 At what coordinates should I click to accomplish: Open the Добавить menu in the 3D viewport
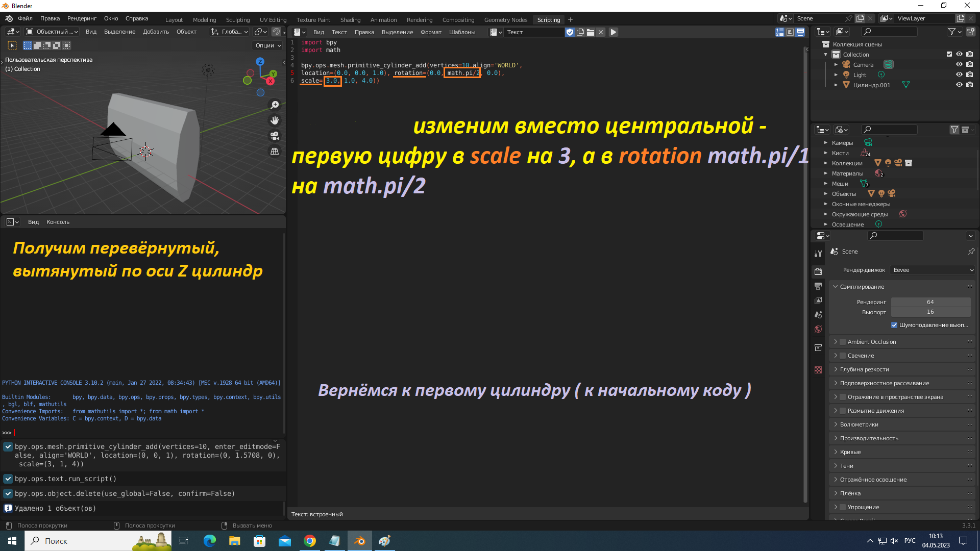coord(156,32)
